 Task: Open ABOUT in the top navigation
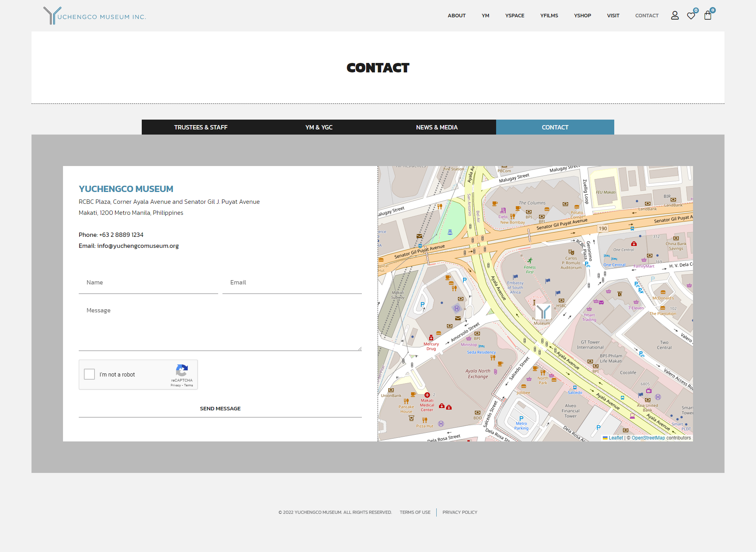point(457,16)
